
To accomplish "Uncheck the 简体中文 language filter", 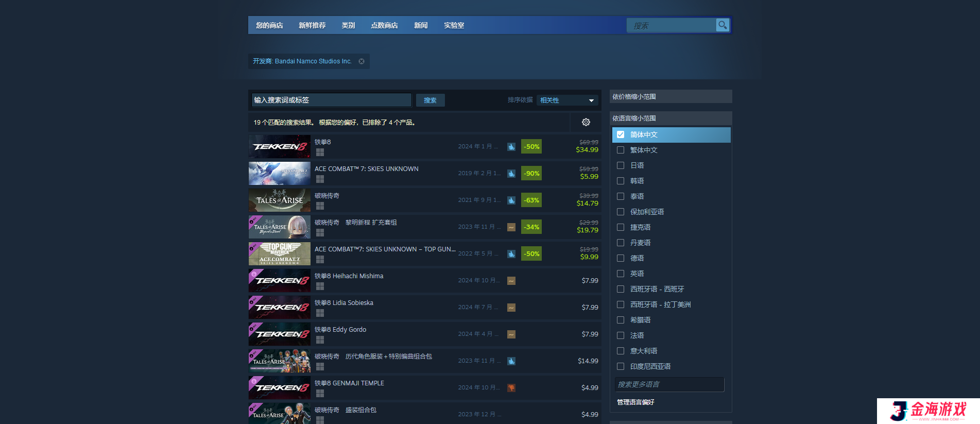I will tap(621, 134).
